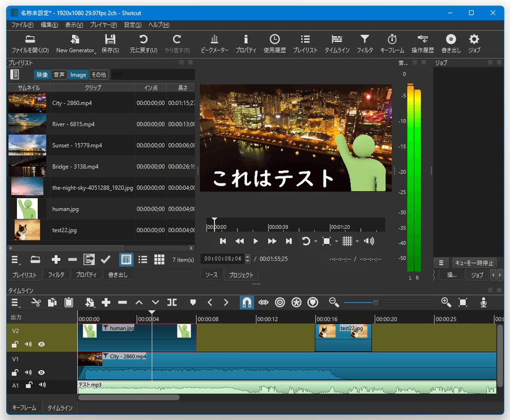Mute the A1 audio track
The image size is (510, 420).
coord(43,385)
